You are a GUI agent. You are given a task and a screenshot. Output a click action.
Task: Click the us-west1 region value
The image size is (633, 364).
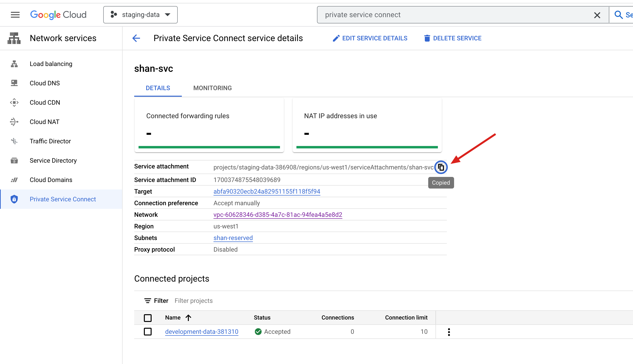[226, 226]
